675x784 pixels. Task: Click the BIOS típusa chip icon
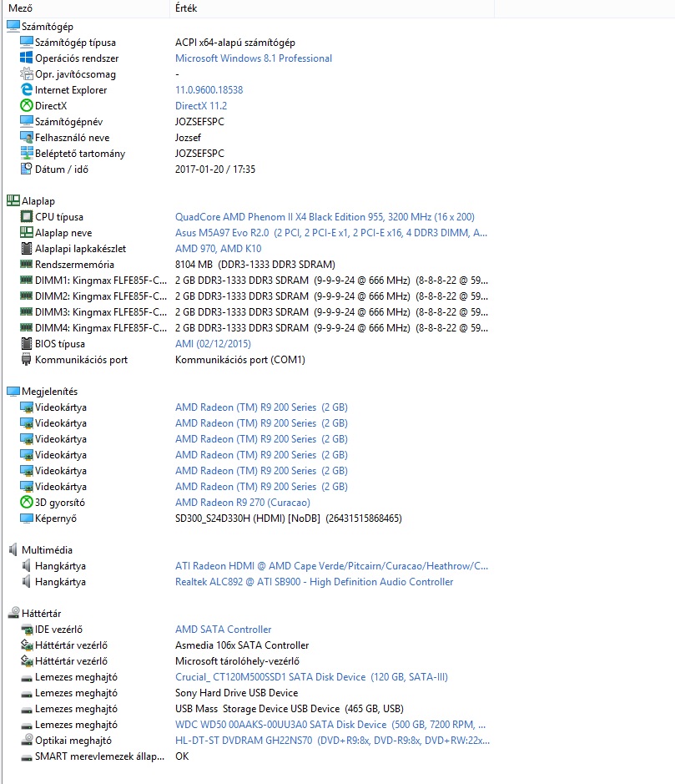tap(27, 343)
